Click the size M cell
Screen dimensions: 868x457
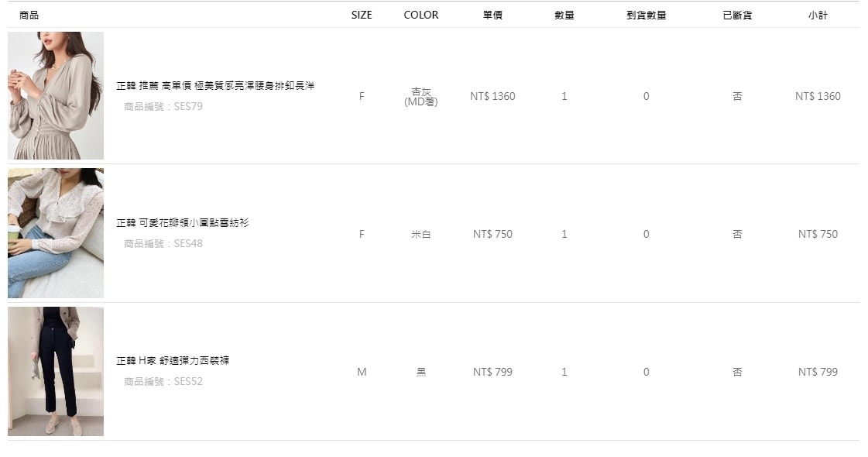362,372
